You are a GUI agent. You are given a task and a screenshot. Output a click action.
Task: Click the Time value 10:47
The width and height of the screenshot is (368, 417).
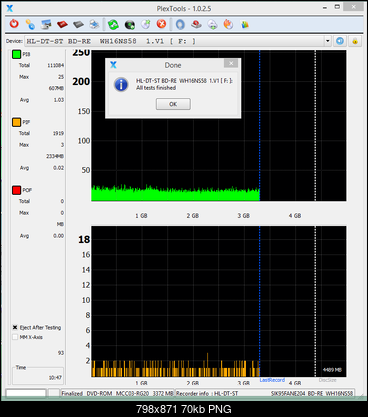pos(55,378)
